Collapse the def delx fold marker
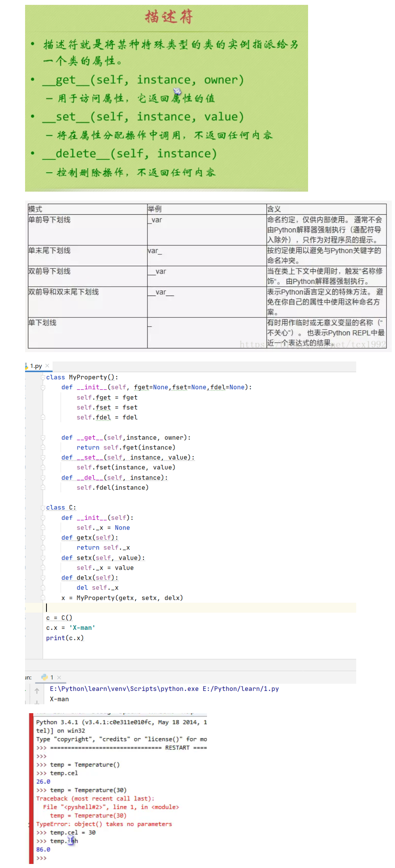This screenshot has width=395, height=868. (x=43, y=578)
